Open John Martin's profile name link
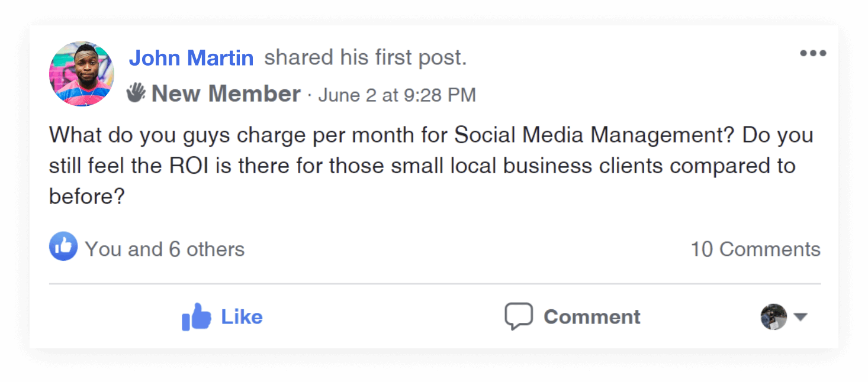 pyautogui.click(x=191, y=58)
